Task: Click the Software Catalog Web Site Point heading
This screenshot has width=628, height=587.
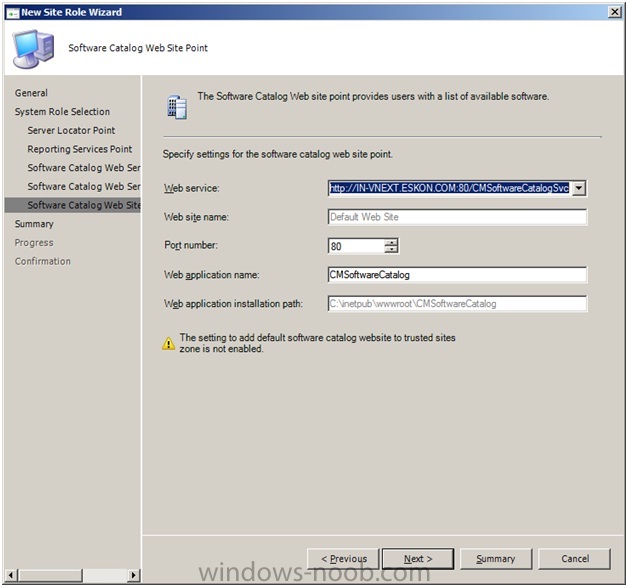Action: click(138, 48)
